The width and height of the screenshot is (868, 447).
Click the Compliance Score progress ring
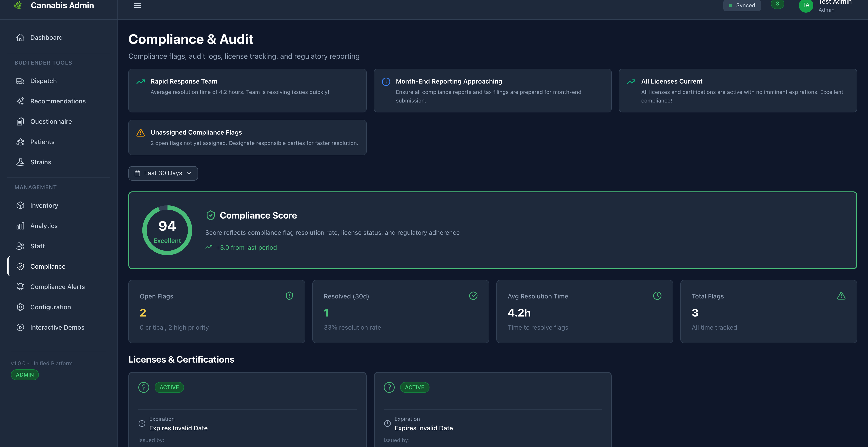(167, 230)
